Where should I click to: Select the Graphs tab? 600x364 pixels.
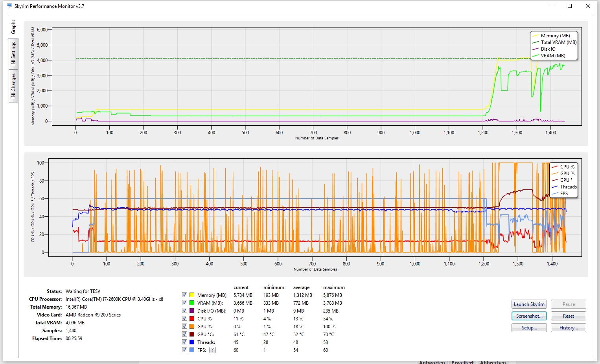tap(13, 27)
